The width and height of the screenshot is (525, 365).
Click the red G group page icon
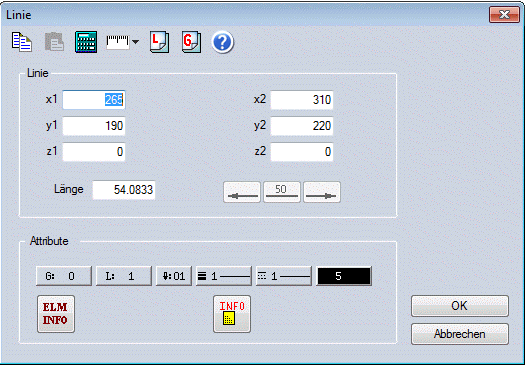click(x=192, y=42)
